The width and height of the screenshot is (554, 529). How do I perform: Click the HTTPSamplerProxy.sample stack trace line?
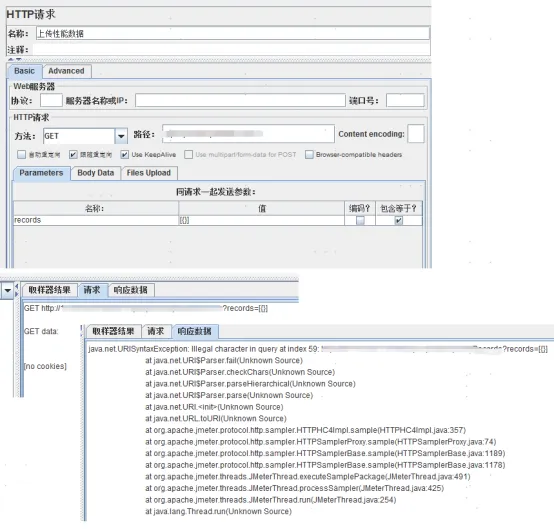321,442
